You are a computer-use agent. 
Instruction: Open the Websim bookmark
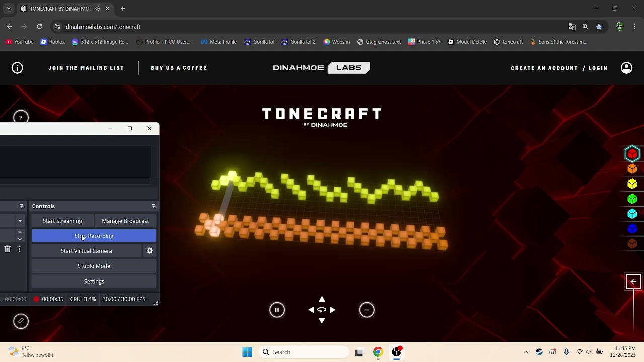pos(337,42)
